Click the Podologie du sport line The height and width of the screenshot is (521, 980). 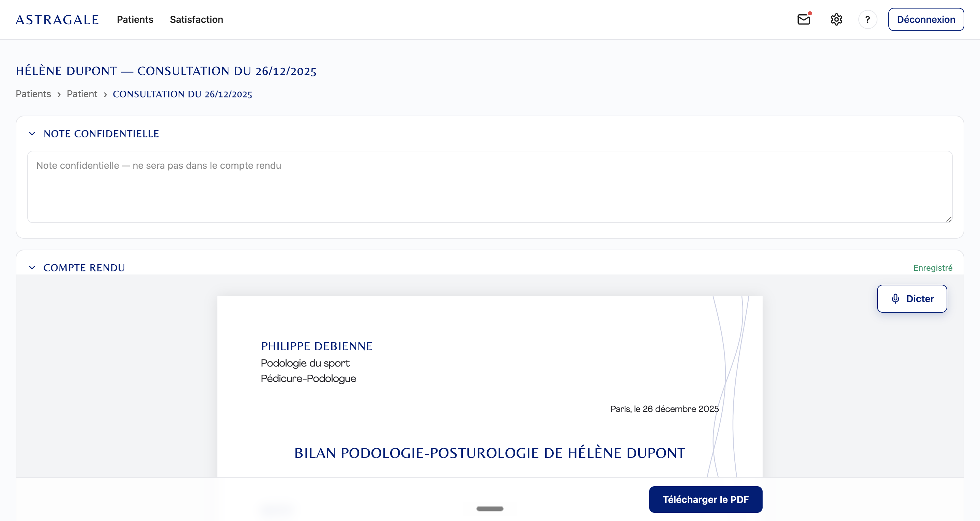tap(305, 363)
